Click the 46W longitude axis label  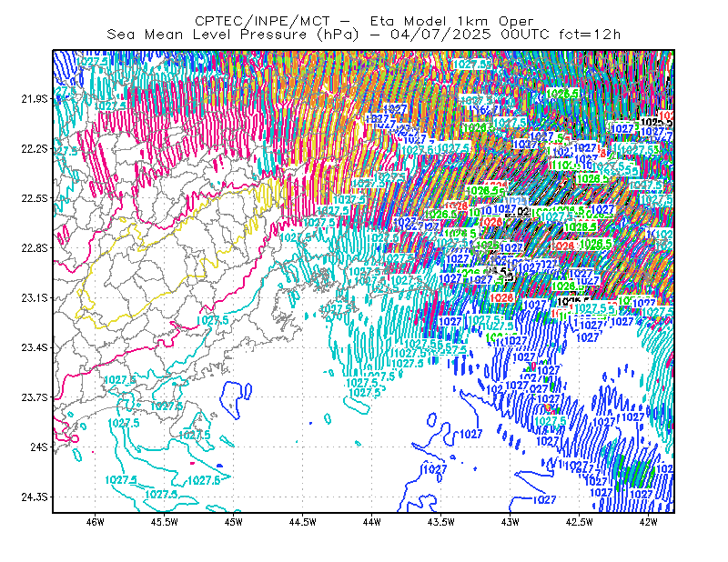[x=96, y=522]
